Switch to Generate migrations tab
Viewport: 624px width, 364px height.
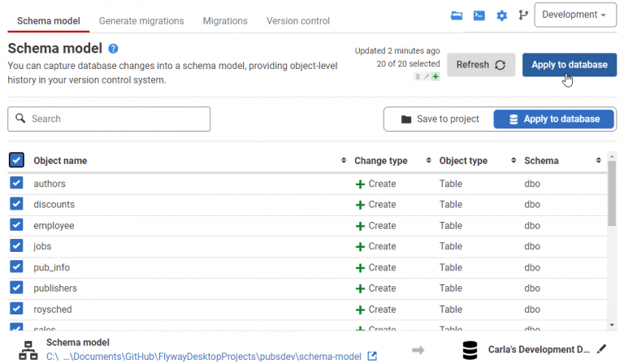(x=141, y=21)
